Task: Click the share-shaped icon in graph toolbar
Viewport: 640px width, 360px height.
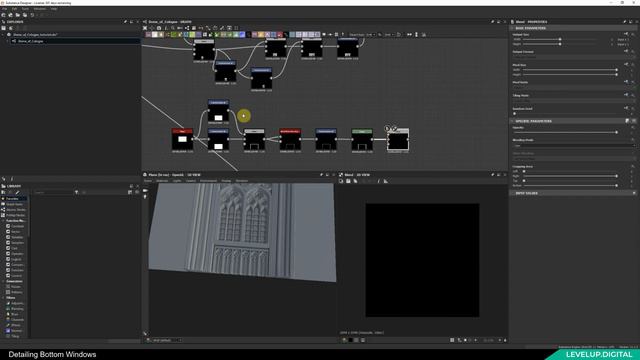Action: 187,28
